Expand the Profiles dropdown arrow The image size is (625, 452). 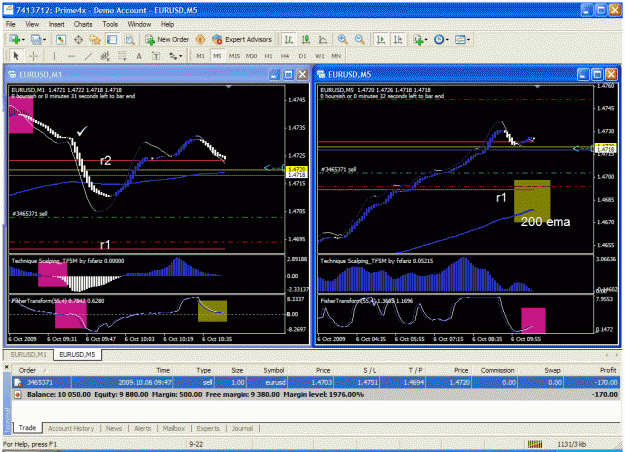[x=44, y=40]
